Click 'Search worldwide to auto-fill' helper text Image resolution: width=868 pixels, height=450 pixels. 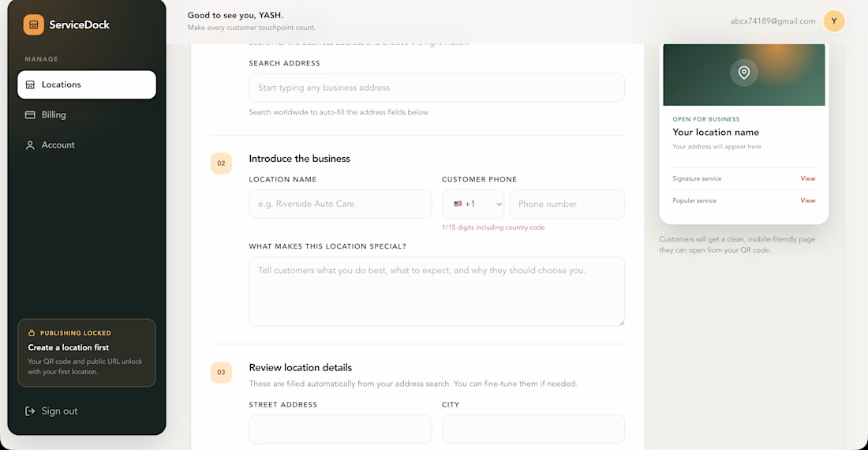click(339, 112)
